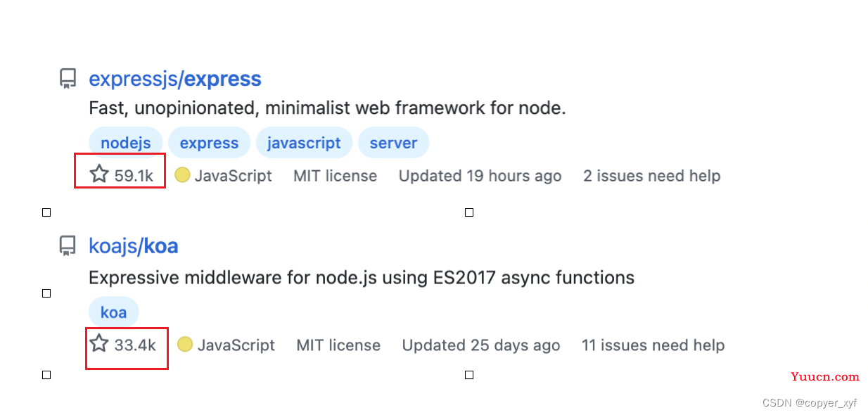Click the star icon next to 59.1k
The height and width of the screenshot is (415, 868).
pos(99,174)
